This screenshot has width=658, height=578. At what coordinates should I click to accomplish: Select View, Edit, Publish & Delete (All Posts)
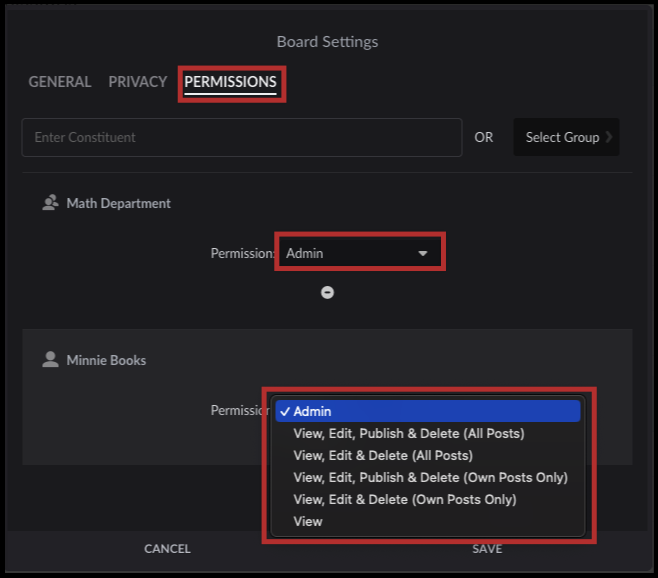tap(409, 434)
